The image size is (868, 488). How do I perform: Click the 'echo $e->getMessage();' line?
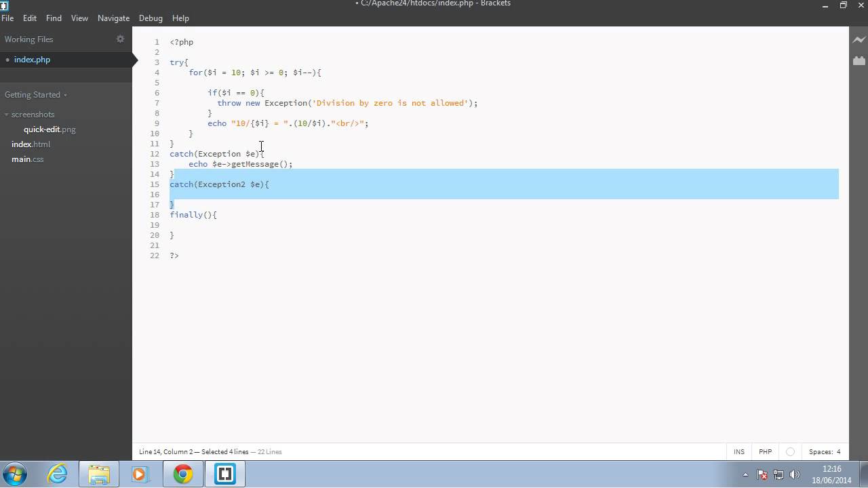coord(240,164)
